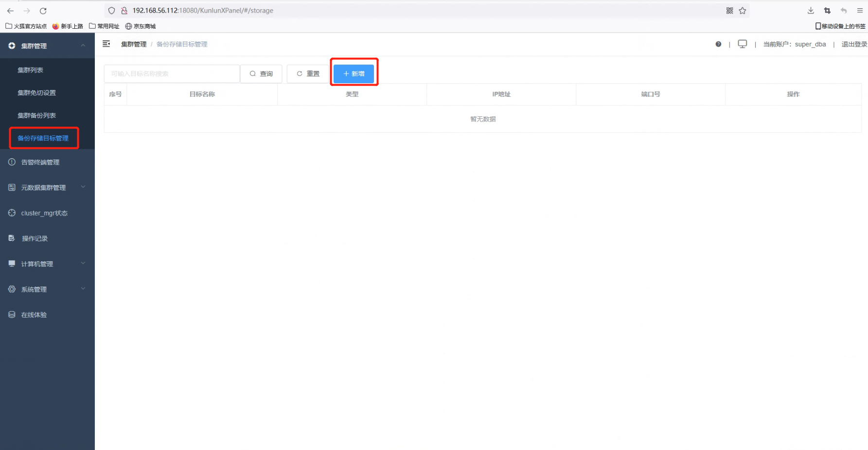
Task: Click the 目标名称 column header
Action: click(202, 94)
